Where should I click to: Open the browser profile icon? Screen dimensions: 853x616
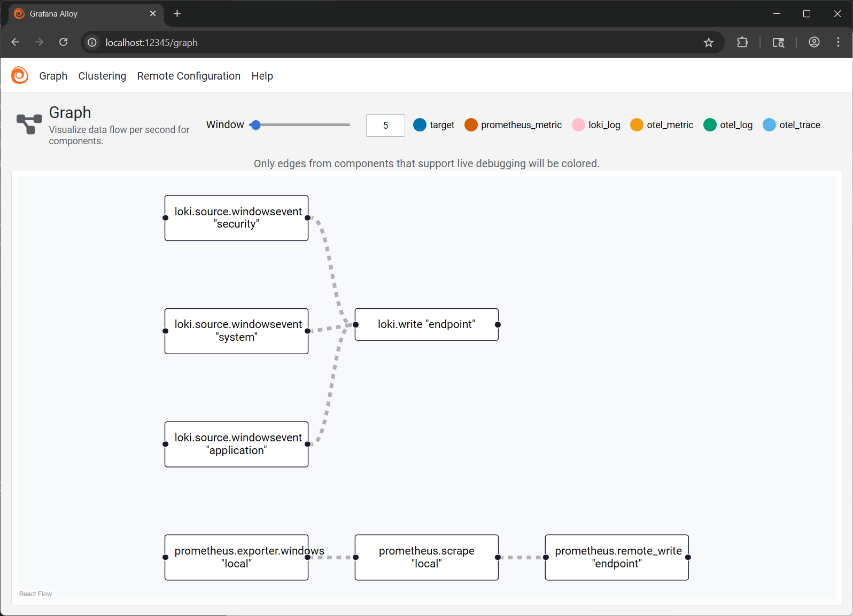click(x=814, y=42)
